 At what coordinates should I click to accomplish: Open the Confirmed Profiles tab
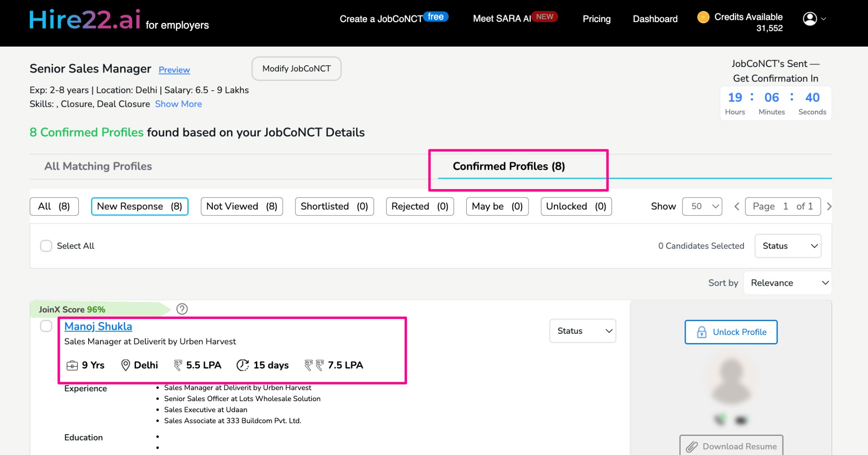[x=509, y=166]
